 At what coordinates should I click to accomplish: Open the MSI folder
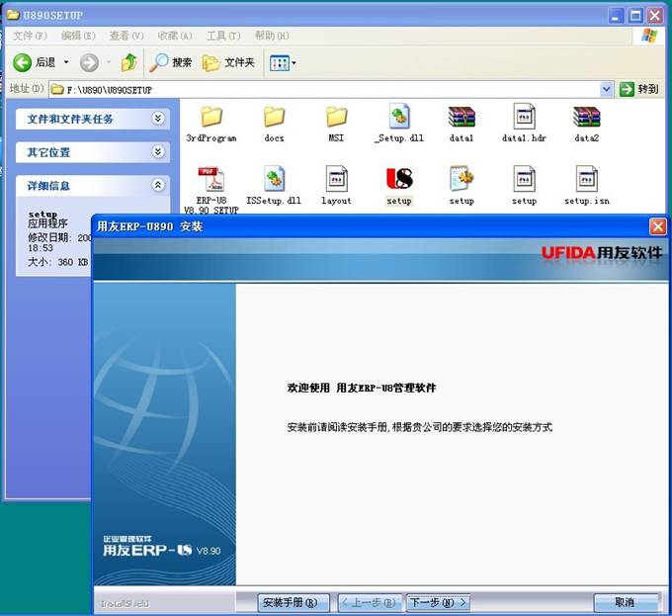336,124
